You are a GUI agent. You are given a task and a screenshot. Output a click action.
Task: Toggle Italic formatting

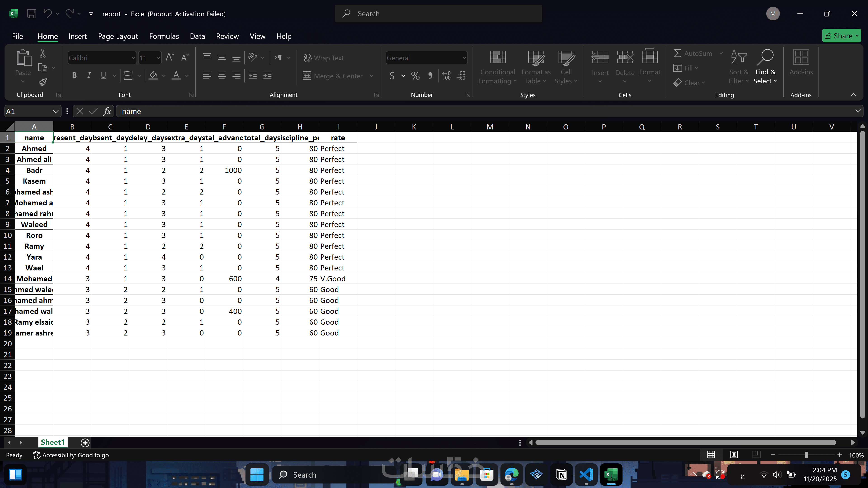tap(89, 75)
